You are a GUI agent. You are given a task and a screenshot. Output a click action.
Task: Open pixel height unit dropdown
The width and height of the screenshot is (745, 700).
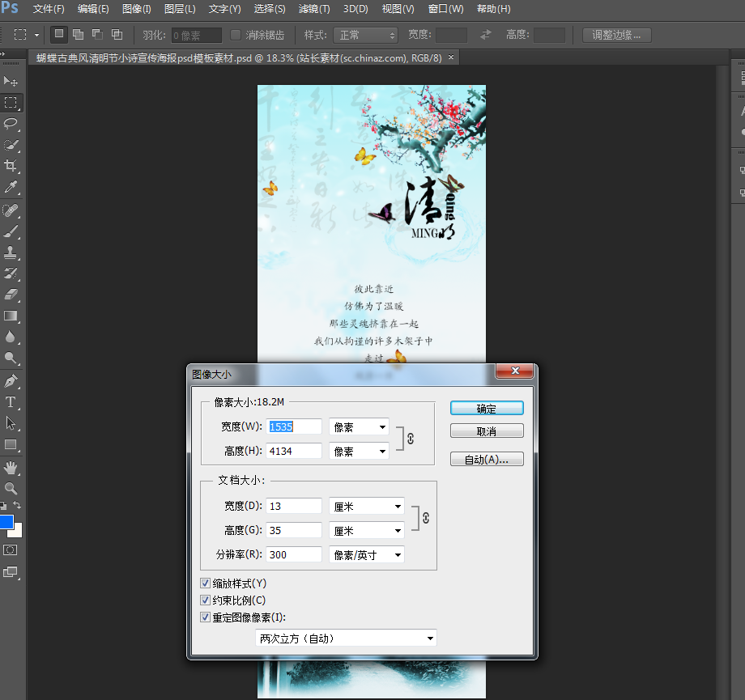360,451
